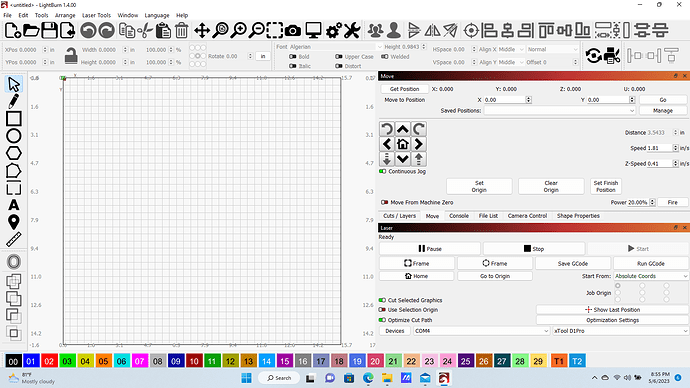690x388 pixels.
Task: Click the Set Origin button
Action: click(x=479, y=187)
